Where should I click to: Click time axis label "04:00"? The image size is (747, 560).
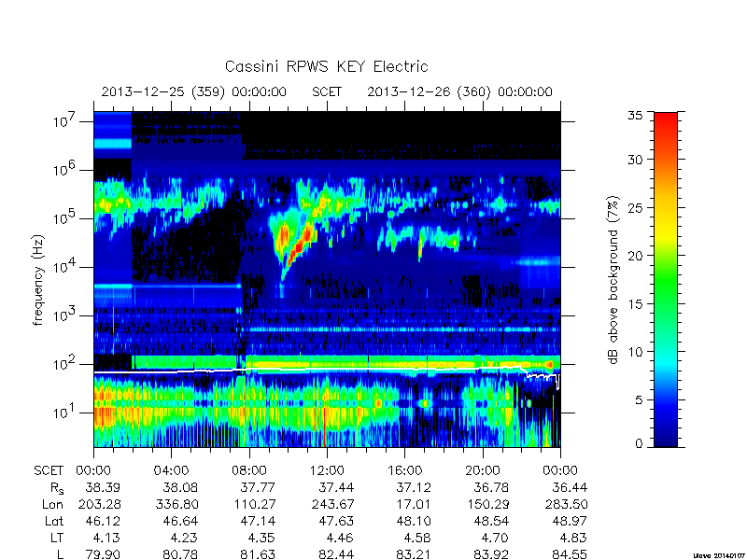[x=171, y=470]
